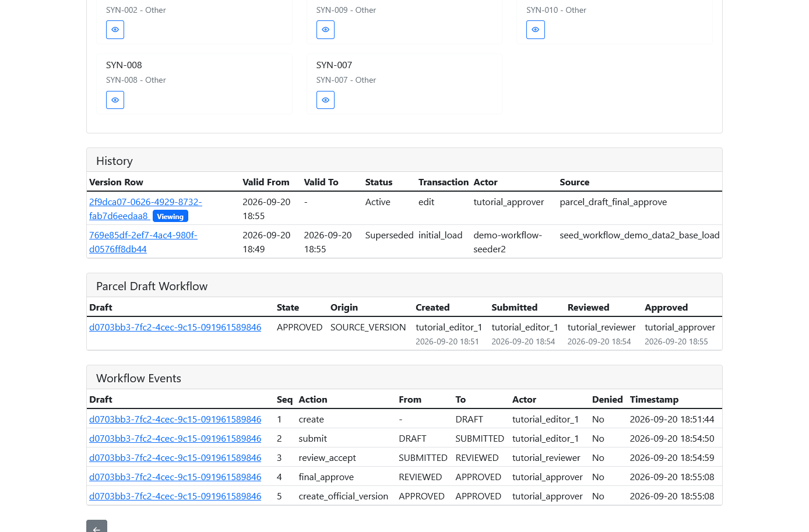Click the Superseded status cell

pyautogui.click(x=389, y=235)
